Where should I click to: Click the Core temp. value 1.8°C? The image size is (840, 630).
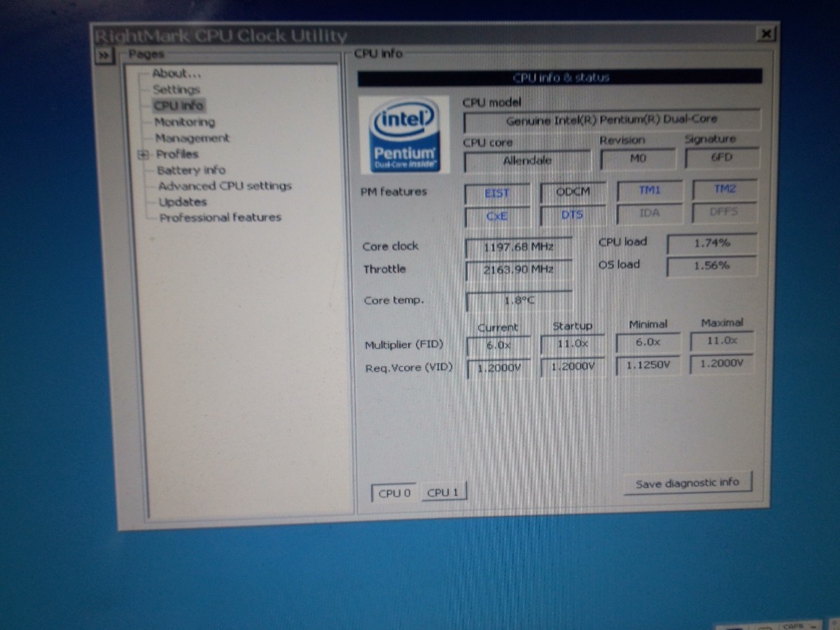click(519, 301)
